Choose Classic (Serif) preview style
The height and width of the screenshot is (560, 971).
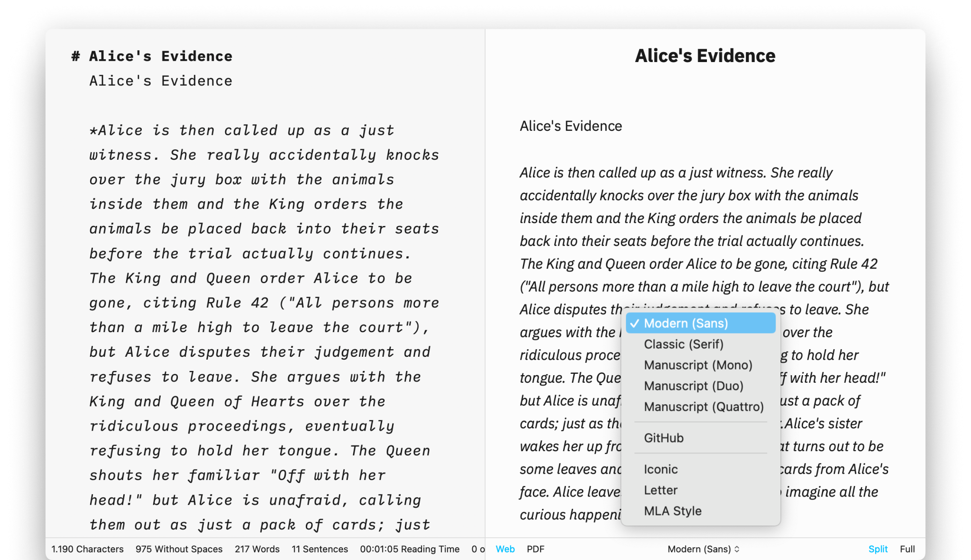point(683,344)
